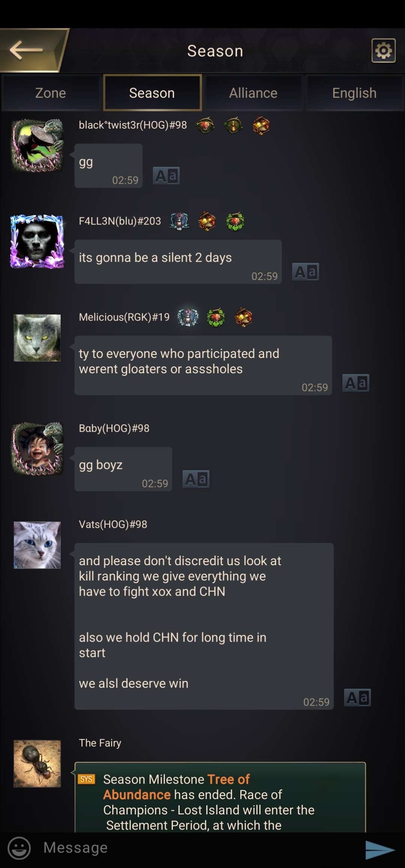Send the message with arrow icon
This screenshot has width=405, height=868.
pos(379,850)
